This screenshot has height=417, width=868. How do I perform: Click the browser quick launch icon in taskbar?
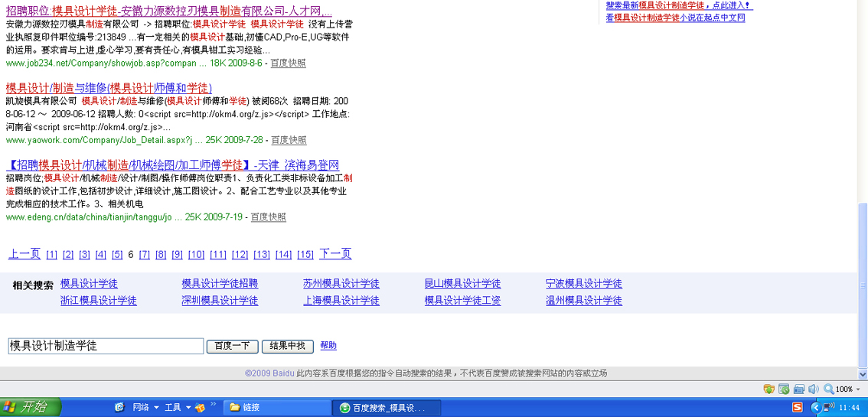(119, 408)
